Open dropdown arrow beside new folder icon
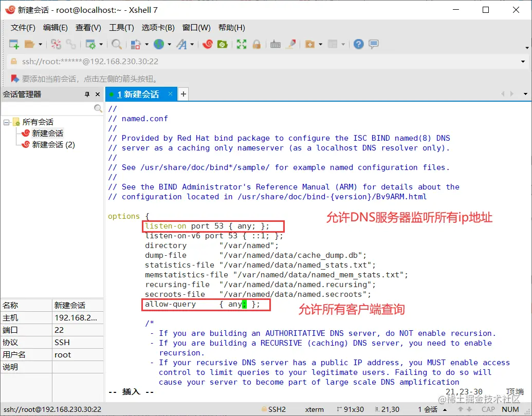Screen dimensions: 532x416 320,44
